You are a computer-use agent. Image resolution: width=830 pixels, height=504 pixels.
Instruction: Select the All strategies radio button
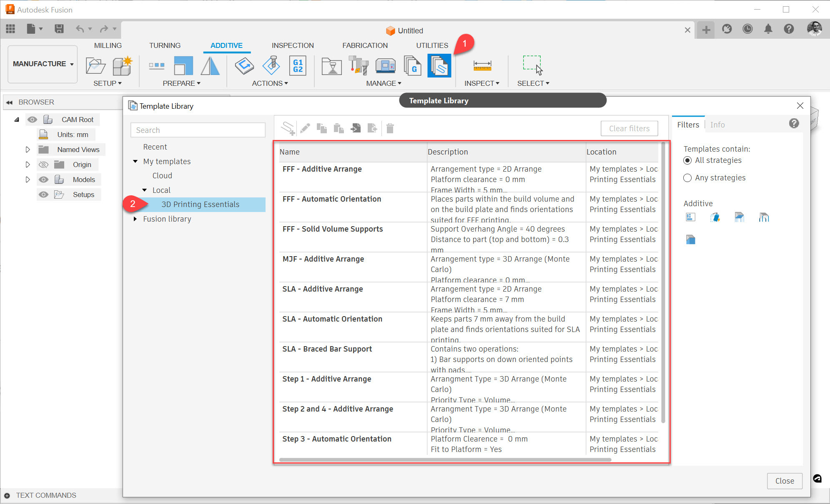click(687, 160)
